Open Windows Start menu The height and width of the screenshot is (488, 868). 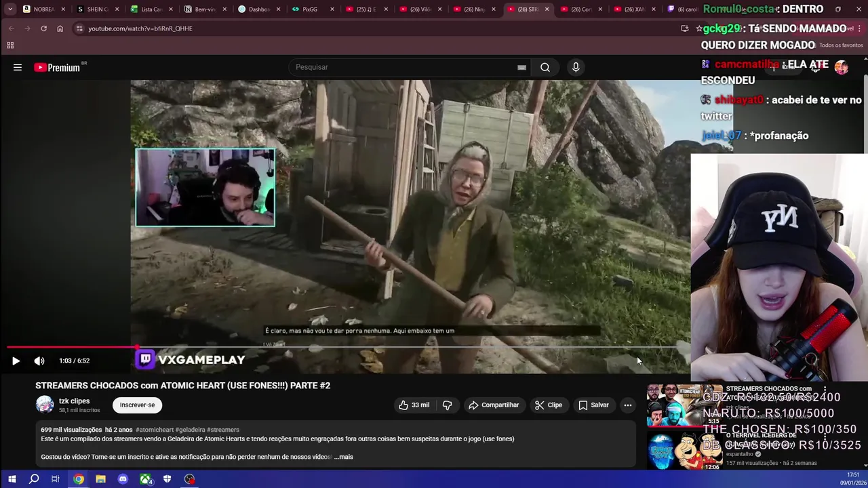[x=12, y=479]
